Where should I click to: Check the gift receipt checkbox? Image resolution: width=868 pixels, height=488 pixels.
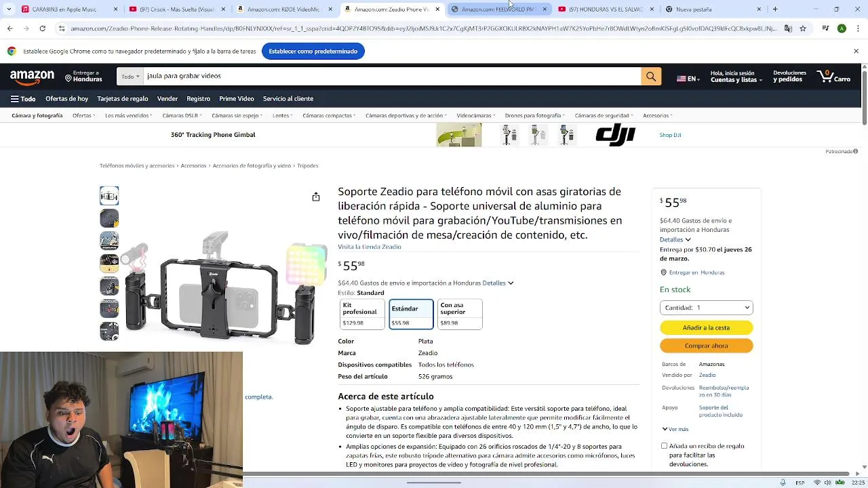pos(664,446)
